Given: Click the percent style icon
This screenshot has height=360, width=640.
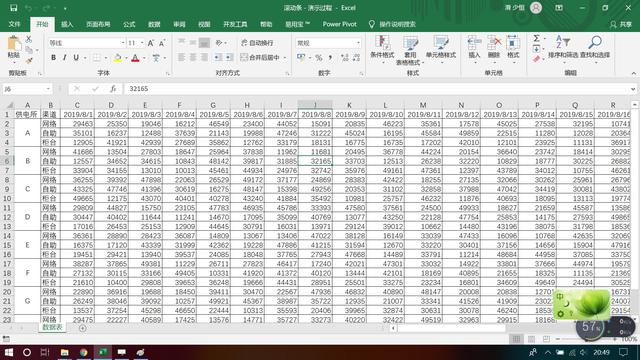Looking at the screenshot, I should (x=319, y=58).
